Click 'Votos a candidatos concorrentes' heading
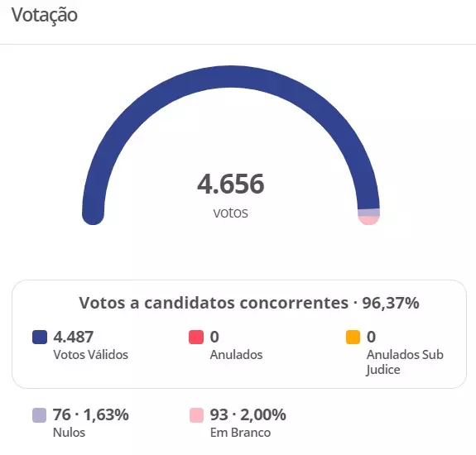Screen dimensions: 476x455 point(214,303)
